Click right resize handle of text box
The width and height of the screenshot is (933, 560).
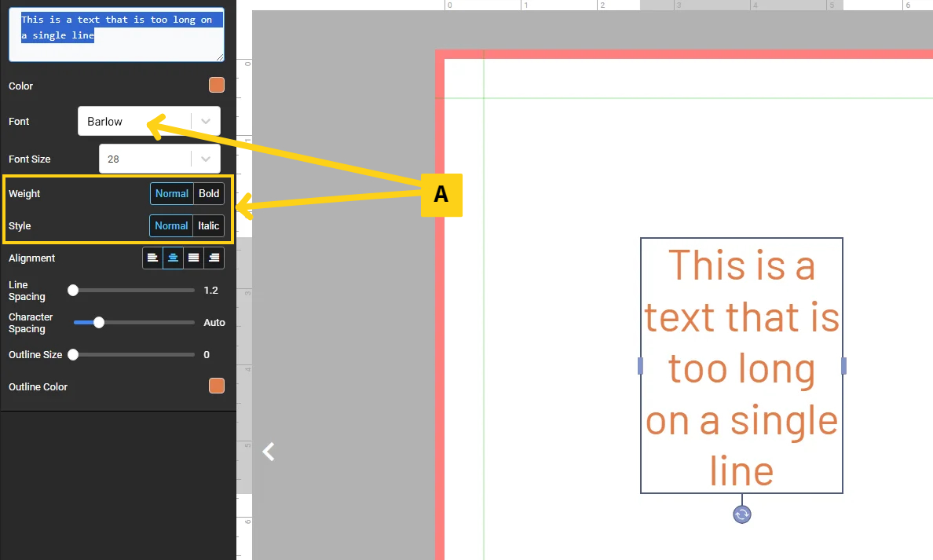[x=843, y=365]
